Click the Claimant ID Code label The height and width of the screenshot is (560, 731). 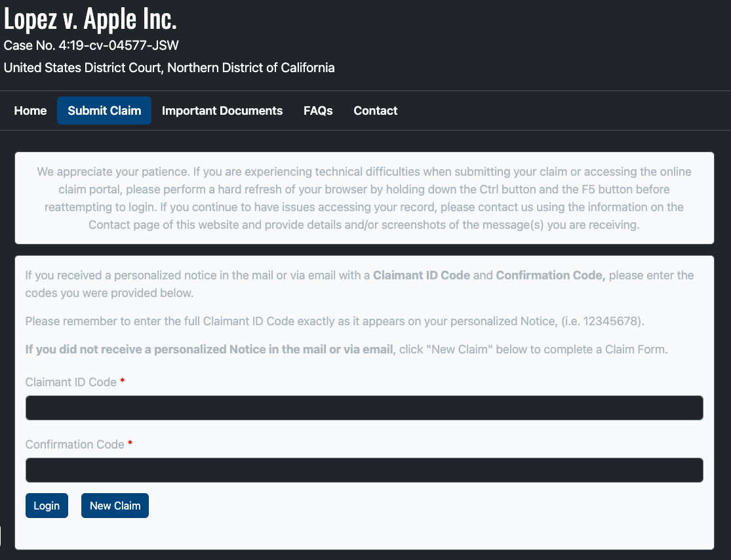click(71, 382)
